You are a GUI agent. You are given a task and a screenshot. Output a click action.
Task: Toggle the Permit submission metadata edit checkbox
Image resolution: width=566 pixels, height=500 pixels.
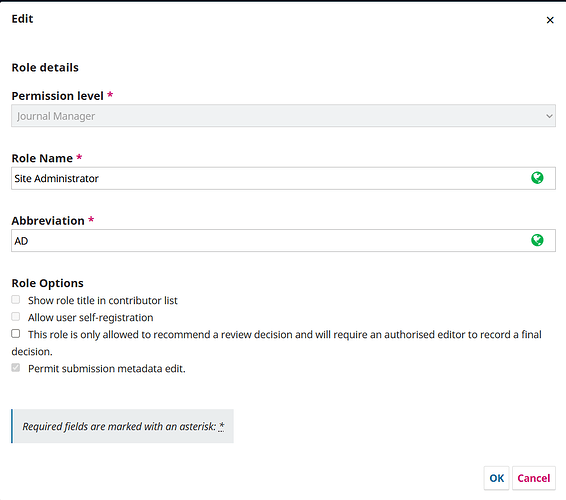pos(16,368)
